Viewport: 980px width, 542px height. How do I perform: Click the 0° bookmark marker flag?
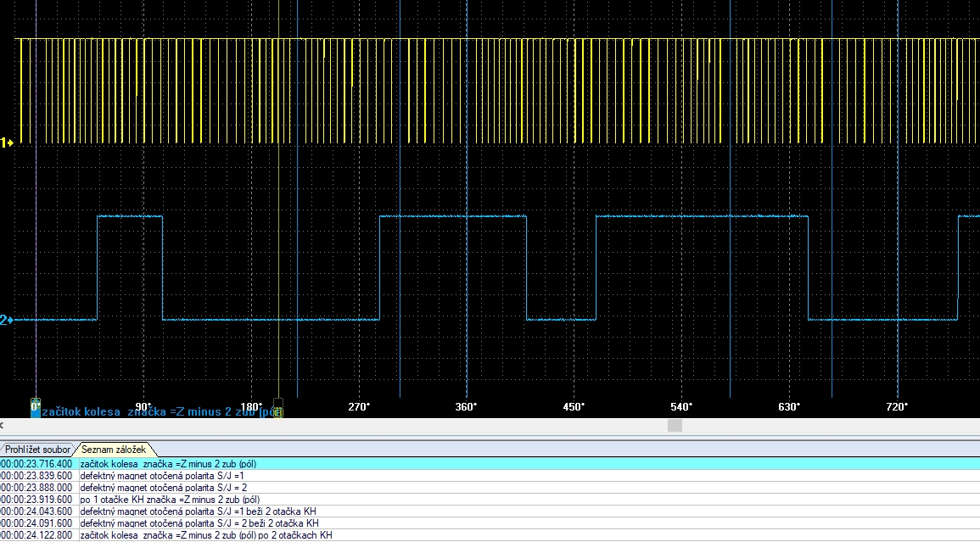coord(36,408)
